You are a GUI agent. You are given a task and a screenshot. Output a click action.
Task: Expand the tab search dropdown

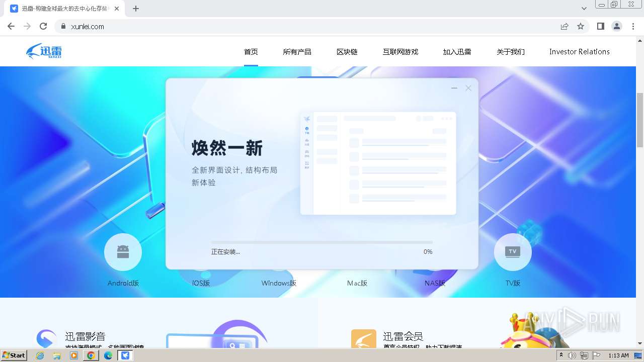point(584,9)
